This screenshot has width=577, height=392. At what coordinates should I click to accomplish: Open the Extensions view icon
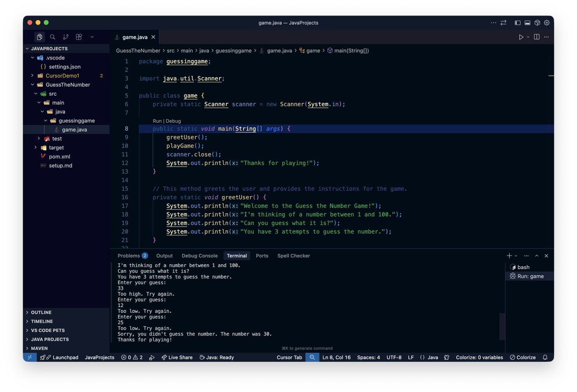pos(79,37)
